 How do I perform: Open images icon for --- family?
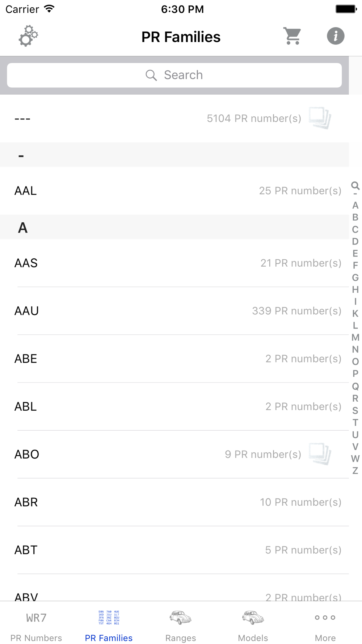click(x=320, y=118)
